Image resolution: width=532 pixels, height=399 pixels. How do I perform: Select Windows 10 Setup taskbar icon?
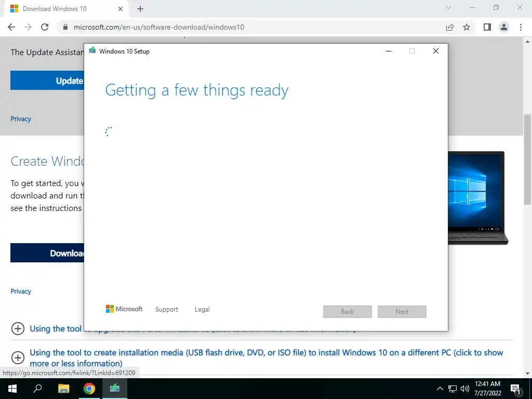tap(115, 389)
